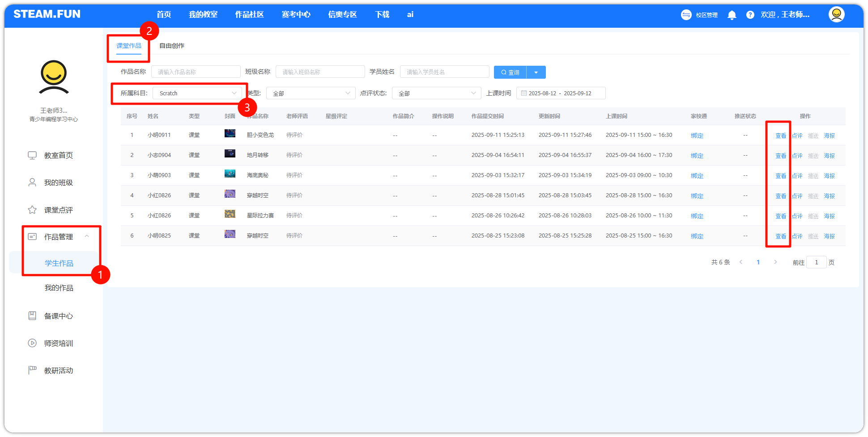868x437 pixels.
Task: Click the 作品名称 input field
Action: click(196, 72)
